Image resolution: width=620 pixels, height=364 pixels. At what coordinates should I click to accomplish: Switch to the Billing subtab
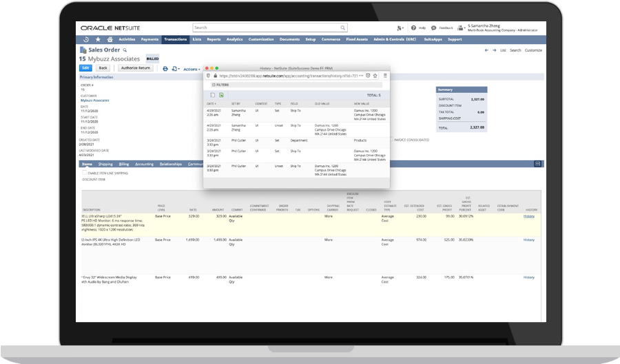124,164
